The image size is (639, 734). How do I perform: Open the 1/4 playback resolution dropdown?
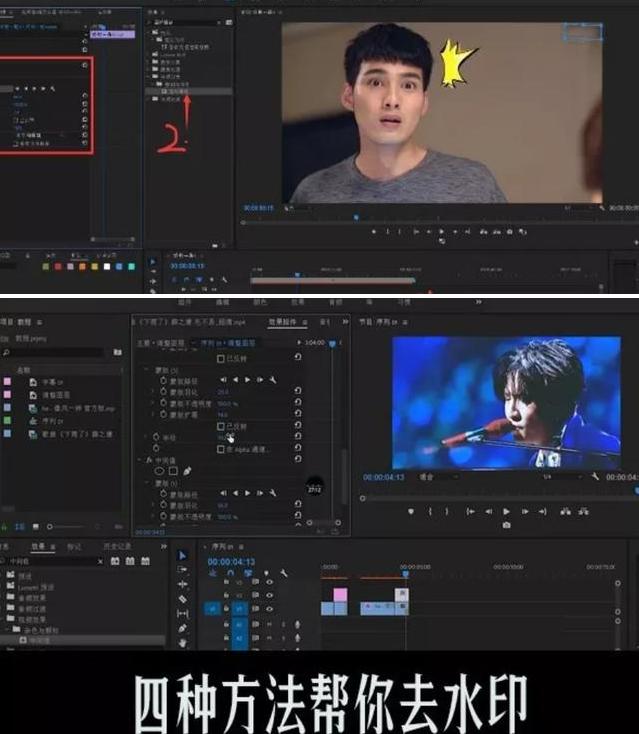[x=561, y=477]
